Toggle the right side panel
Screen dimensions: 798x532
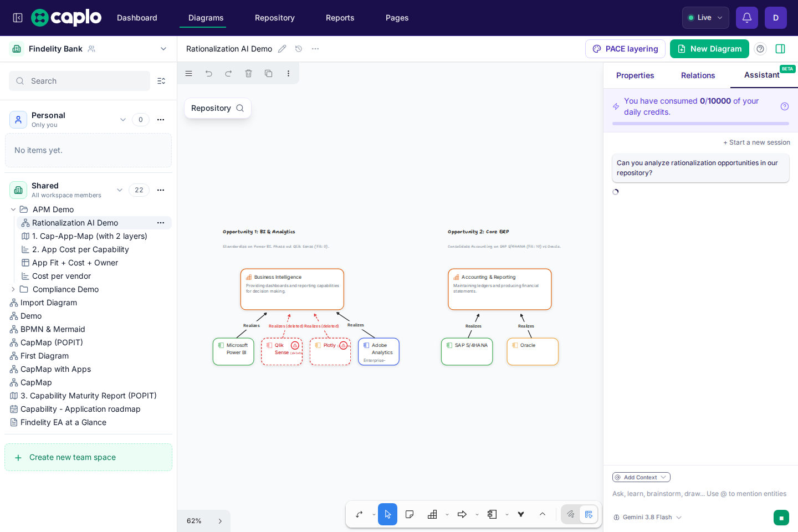(780, 49)
